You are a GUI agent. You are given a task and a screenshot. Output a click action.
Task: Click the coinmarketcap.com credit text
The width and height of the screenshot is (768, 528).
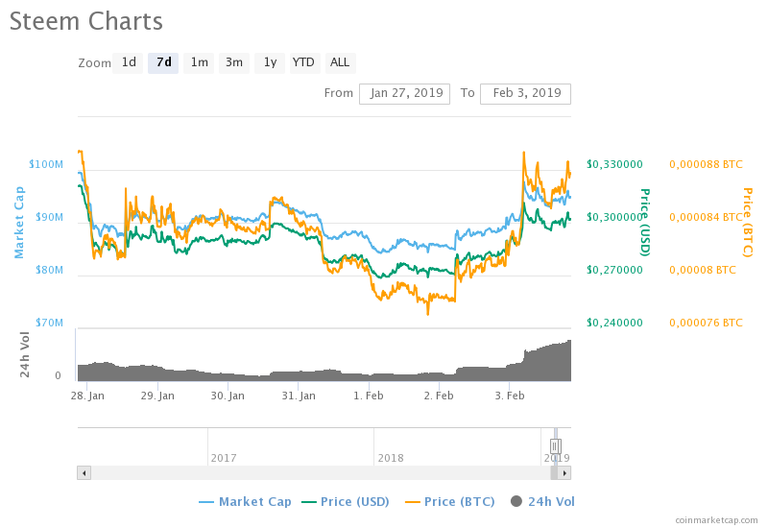pos(716,520)
